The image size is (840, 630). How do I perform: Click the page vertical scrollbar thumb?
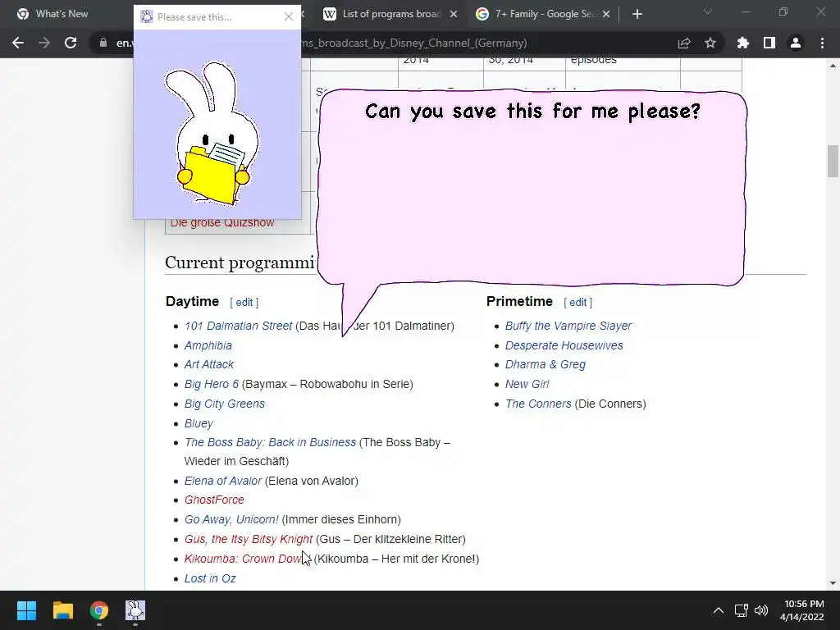(x=833, y=161)
